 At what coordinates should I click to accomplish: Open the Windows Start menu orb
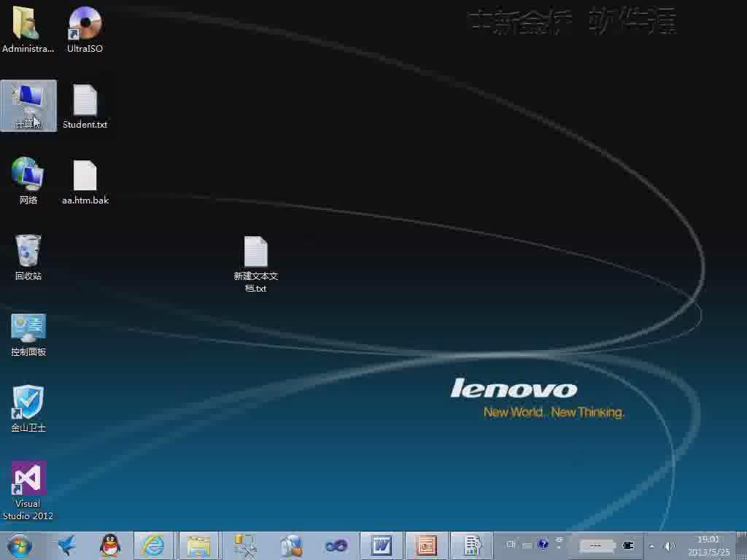tap(20, 545)
